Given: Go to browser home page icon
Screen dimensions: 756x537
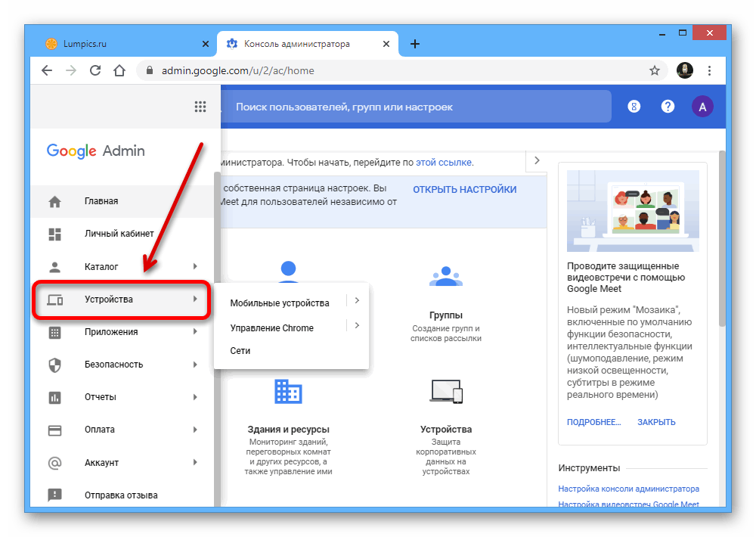Looking at the screenshot, I should coord(119,70).
